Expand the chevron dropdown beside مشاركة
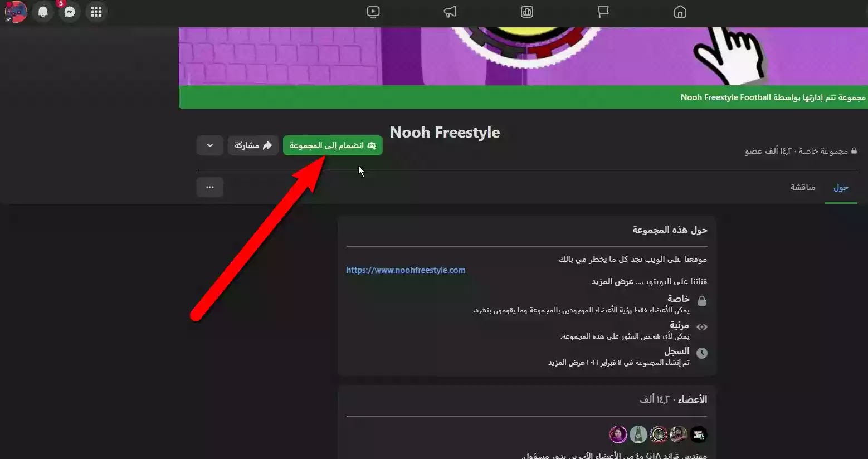 [210, 145]
